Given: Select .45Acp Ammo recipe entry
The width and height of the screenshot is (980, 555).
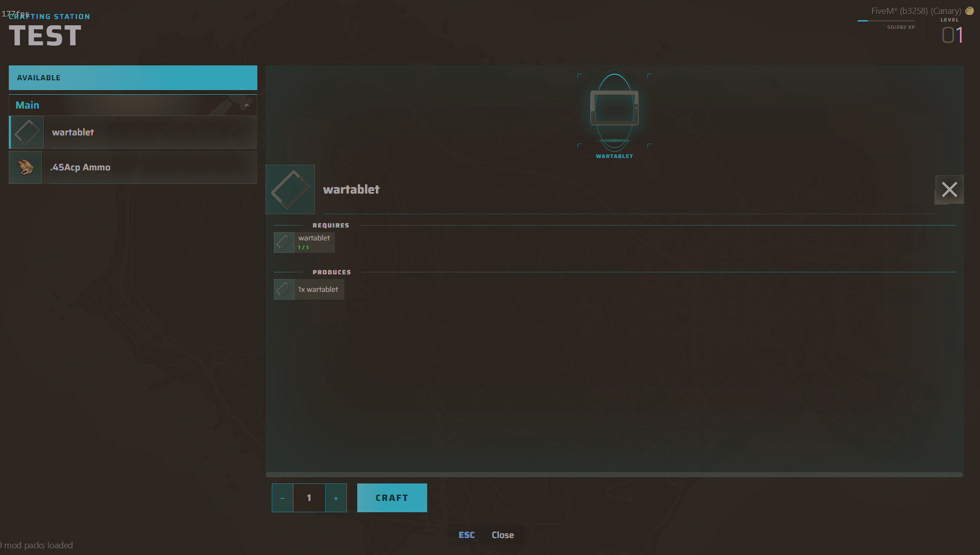Looking at the screenshot, I should 133,167.
